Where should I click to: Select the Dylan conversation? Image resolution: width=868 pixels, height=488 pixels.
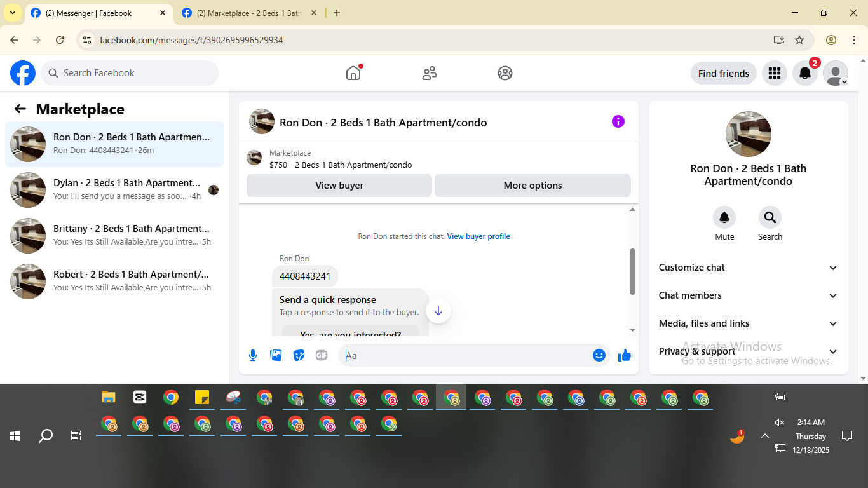click(114, 190)
